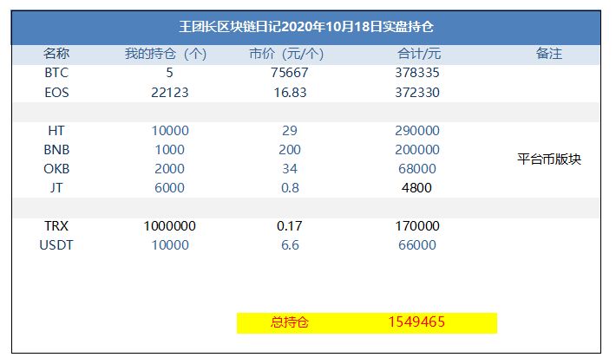Click BNB total 200000
This screenshot has height=364, width=616.
pyautogui.click(x=417, y=150)
